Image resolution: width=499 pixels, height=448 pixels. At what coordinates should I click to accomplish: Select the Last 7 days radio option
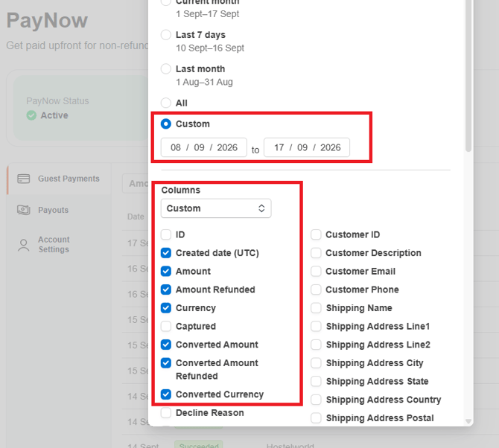[x=166, y=35]
